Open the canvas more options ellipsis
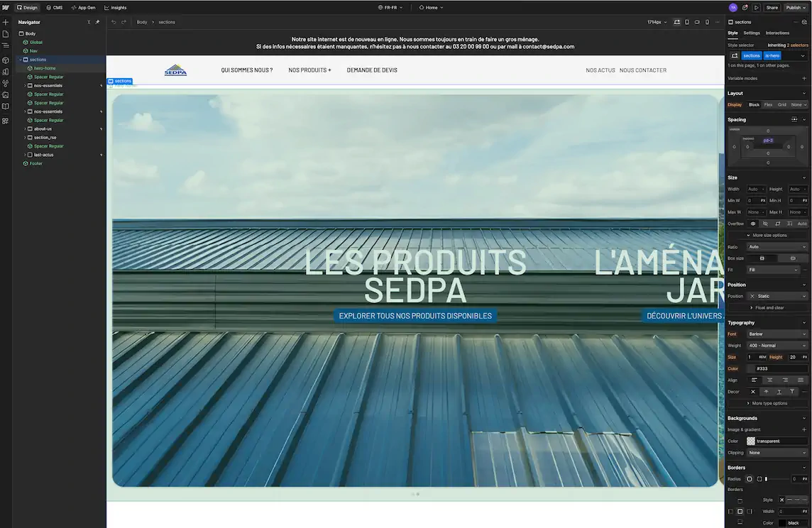Screen dimensions: 812x528 click(x=717, y=22)
